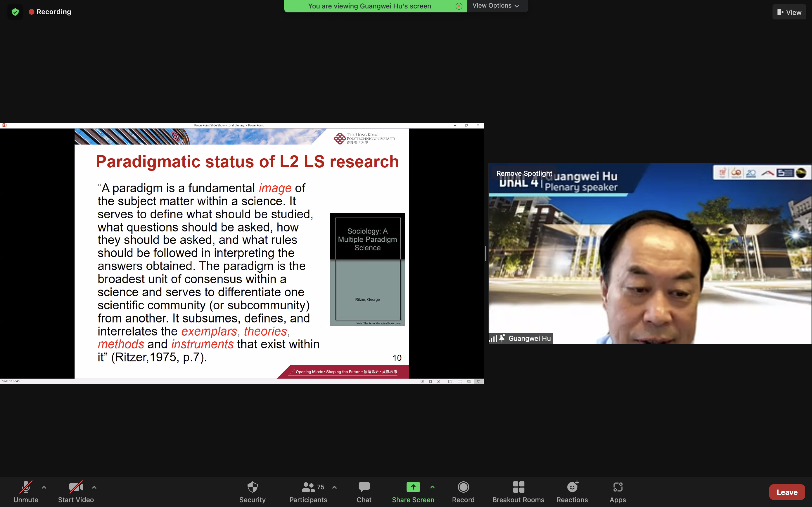Open the View Options dropdown menu
The image size is (812, 507).
(x=496, y=6)
